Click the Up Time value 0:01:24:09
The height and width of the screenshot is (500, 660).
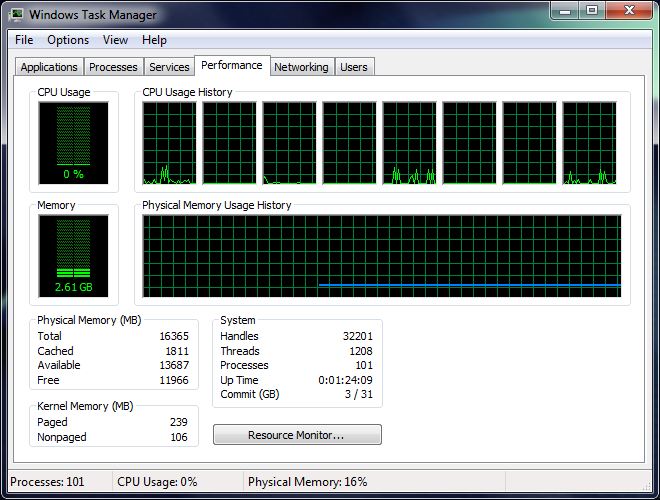click(346, 380)
